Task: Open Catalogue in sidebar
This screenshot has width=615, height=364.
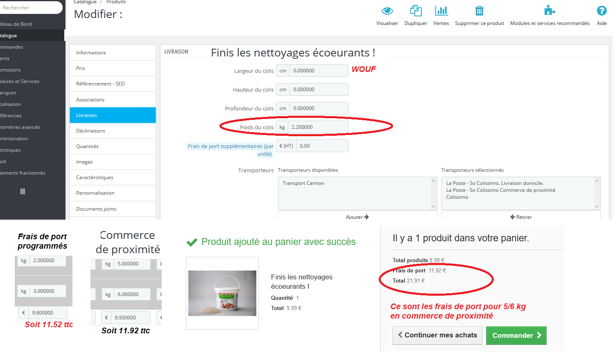Action: (x=32, y=36)
